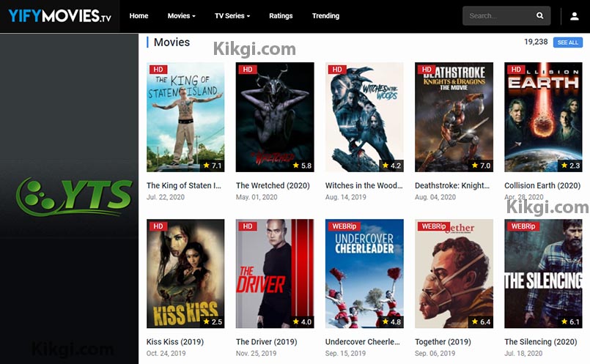The width and height of the screenshot is (590, 364).
Task: Open Undercover Cheerleader movie poster
Action: [x=364, y=274]
